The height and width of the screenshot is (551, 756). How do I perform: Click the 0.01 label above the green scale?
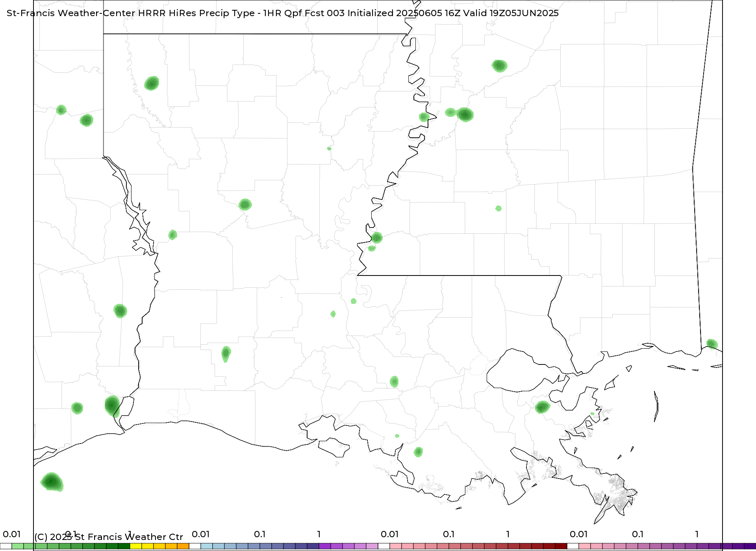[12, 534]
